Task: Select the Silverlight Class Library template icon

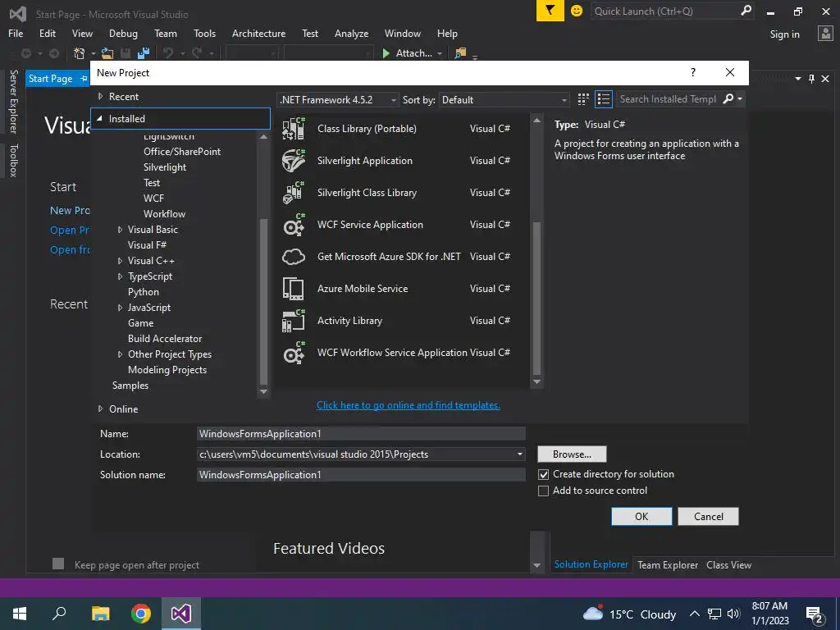Action: coord(294,193)
